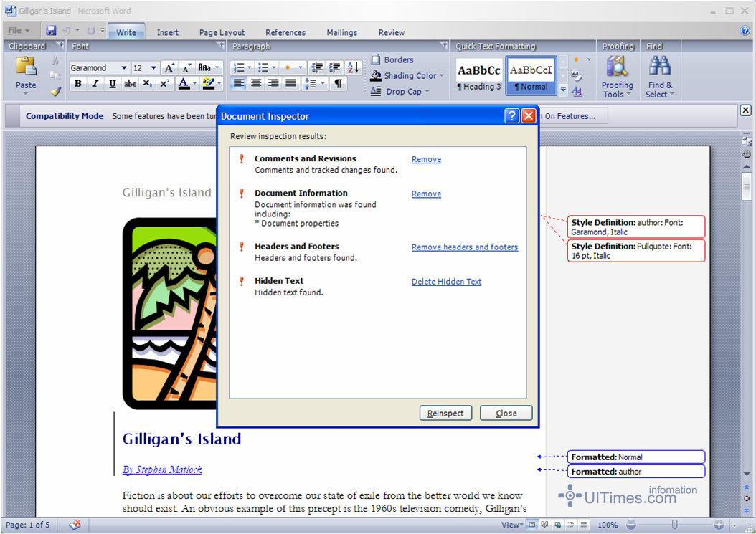Toggle Align Right paragraph alignment
756x534 pixels.
click(273, 84)
